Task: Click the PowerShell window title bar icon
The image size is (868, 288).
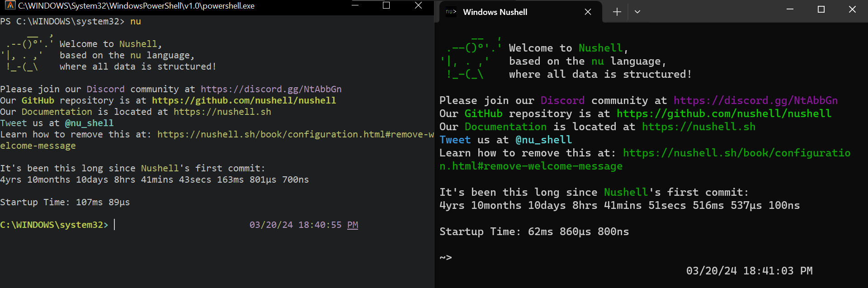Action: pyautogui.click(x=10, y=5)
